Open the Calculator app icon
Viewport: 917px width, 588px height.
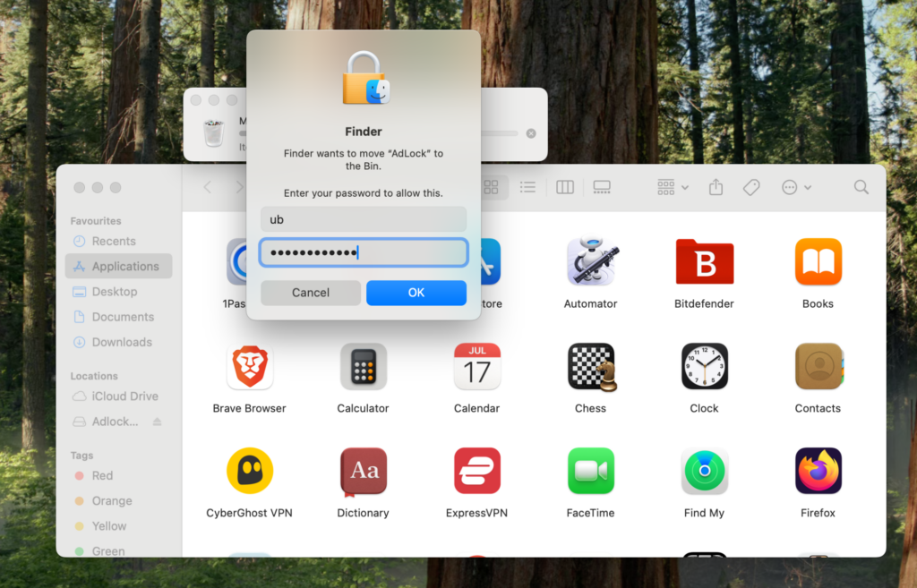(364, 366)
